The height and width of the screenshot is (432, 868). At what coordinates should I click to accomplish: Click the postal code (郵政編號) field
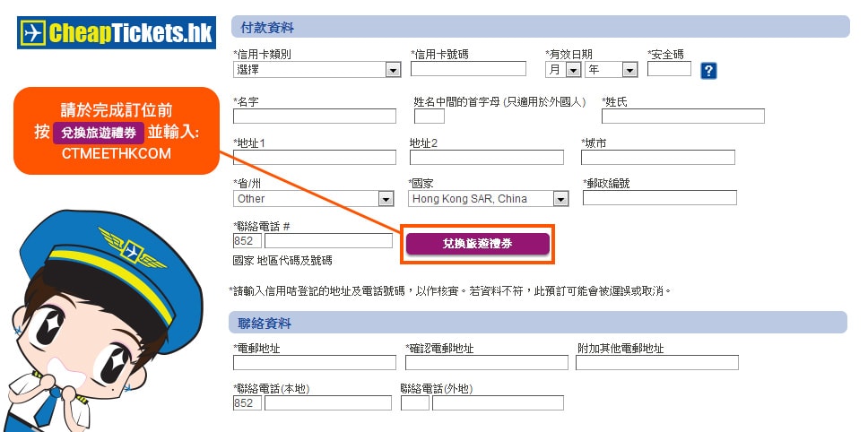click(x=659, y=198)
